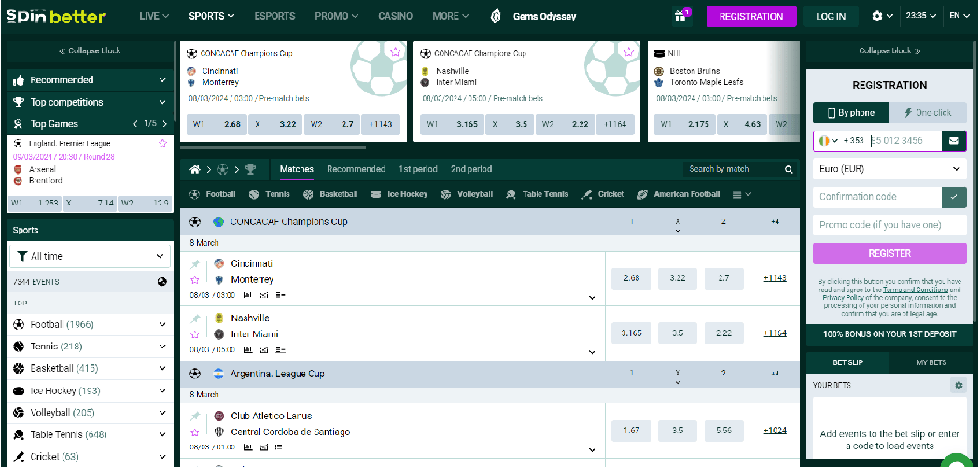
Task: Favorite the Cincinnati vs Monterrey card star
Action: pyautogui.click(x=395, y=52)
